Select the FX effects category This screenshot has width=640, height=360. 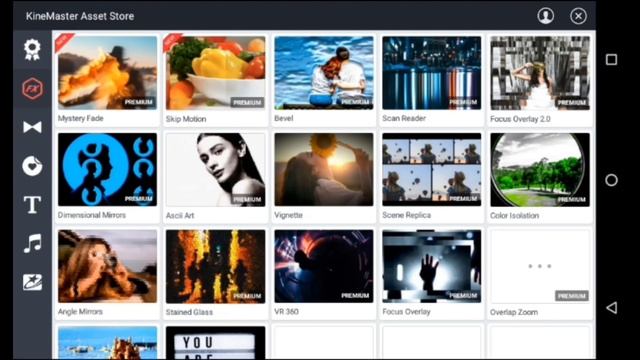32,89
